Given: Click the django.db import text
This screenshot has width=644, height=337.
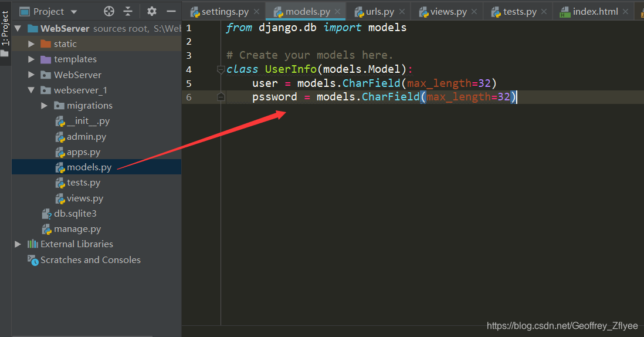Looking at the screenshot, I should 287,28.
